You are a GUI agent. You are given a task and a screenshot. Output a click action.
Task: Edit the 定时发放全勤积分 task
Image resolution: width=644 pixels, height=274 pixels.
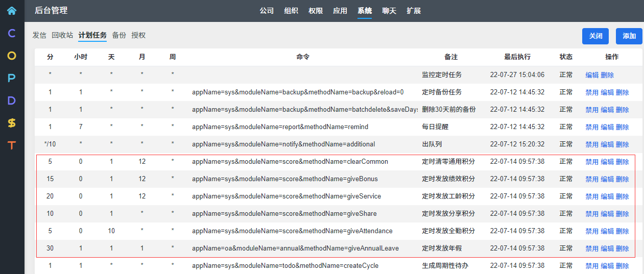pyautogui.click(x=607, y=231)
